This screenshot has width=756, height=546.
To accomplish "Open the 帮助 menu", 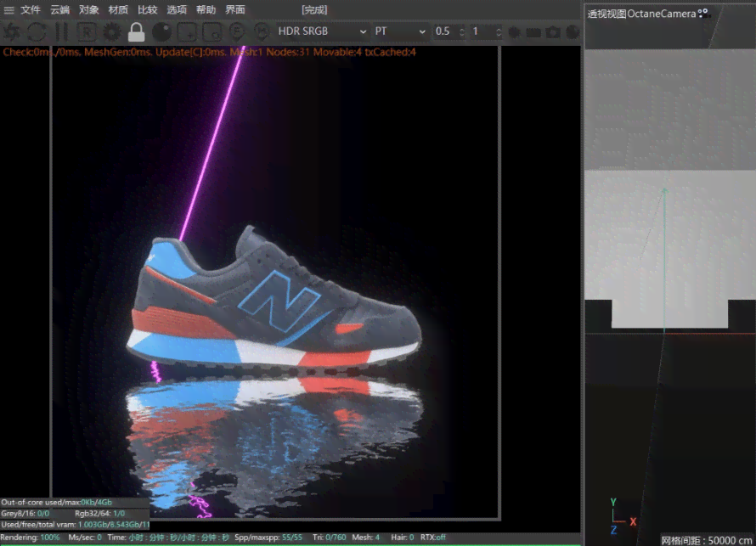I will coord(206,9).
